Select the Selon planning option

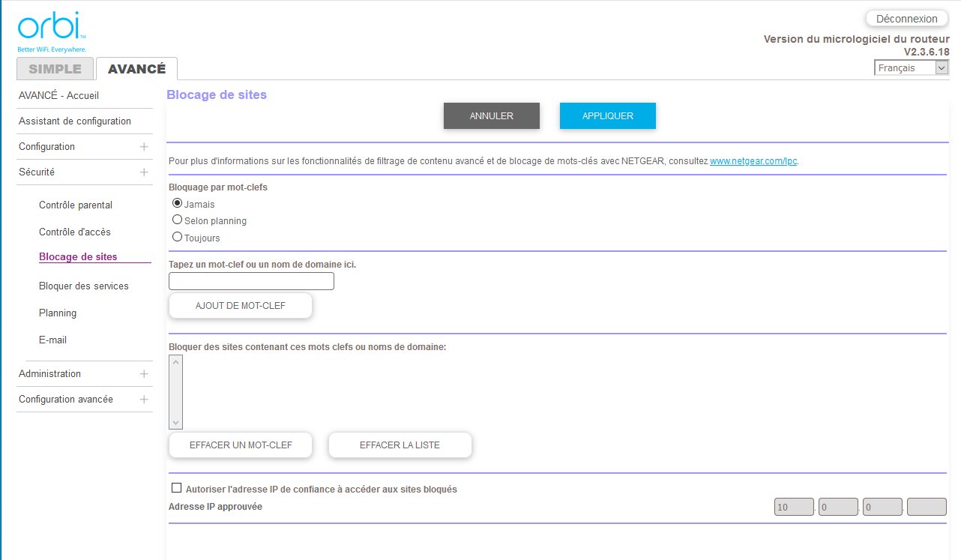pos(178,220)
